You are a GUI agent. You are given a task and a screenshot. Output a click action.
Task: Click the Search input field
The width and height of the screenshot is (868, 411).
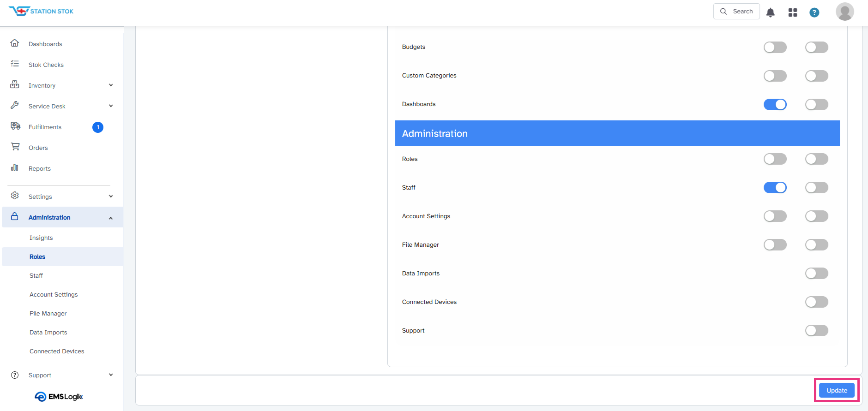tap(736, 12)
